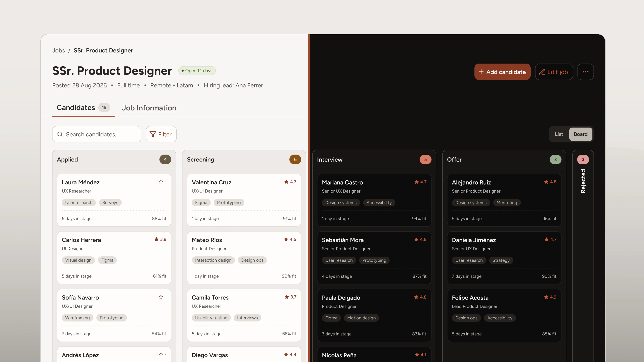This screenshot has width=644, height=362.
Task: Open the Job Information tab
Action: [x=149, y=108]
